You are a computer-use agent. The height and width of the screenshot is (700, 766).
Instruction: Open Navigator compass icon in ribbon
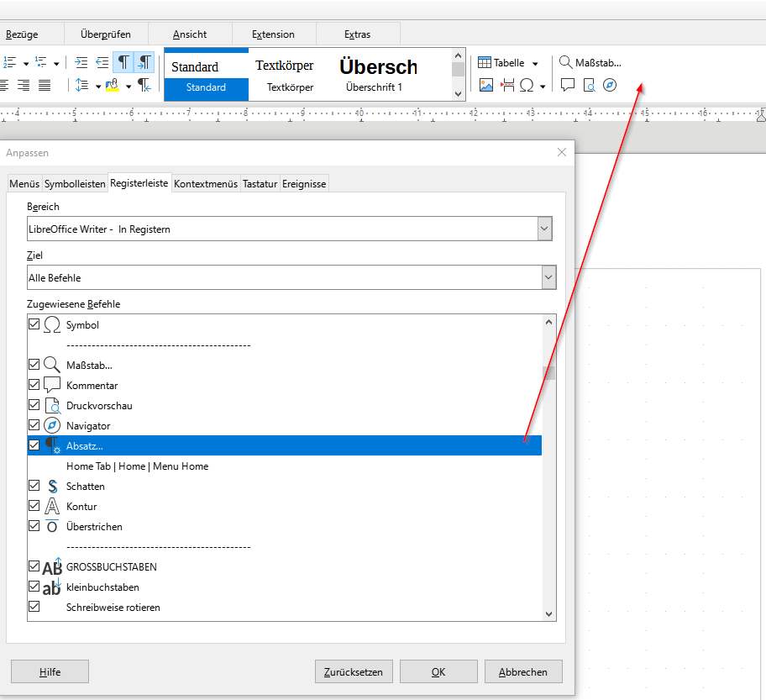(x=610, y=86)
